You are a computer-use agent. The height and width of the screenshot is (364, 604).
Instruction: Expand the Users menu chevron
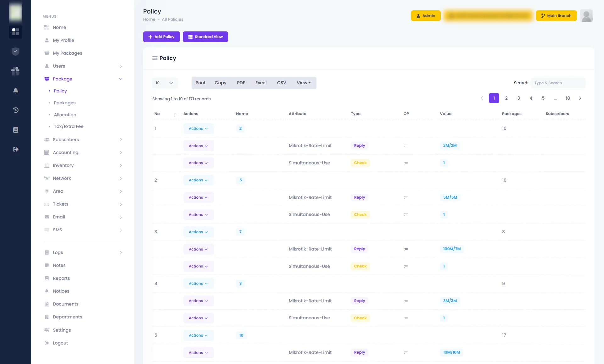click(x=121, y=66)
